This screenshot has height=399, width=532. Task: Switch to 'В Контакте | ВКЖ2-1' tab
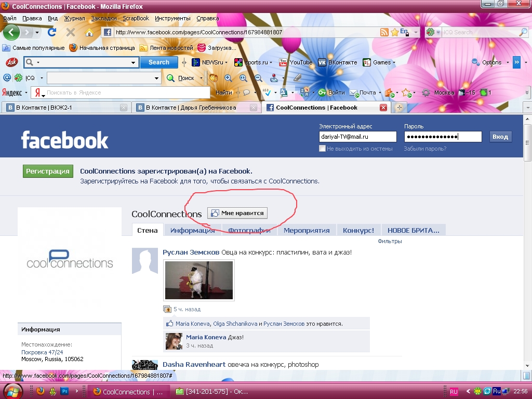66,108
